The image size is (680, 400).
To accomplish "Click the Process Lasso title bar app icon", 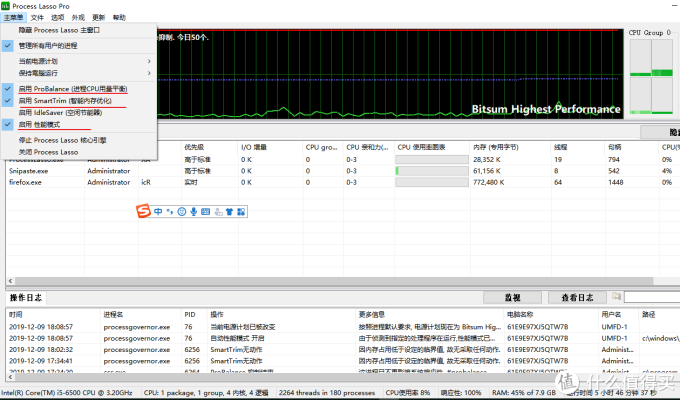I will click(x=5, y=6).
